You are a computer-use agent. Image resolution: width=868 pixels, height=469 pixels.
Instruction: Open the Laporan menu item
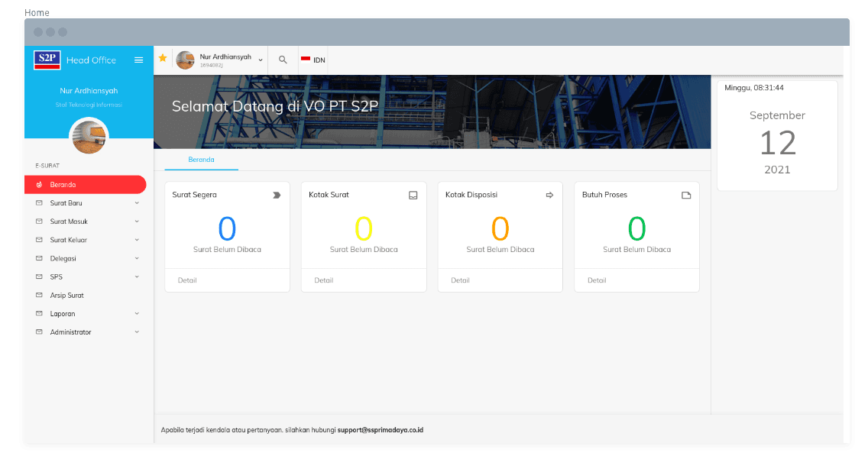click(x=89, y=313)
